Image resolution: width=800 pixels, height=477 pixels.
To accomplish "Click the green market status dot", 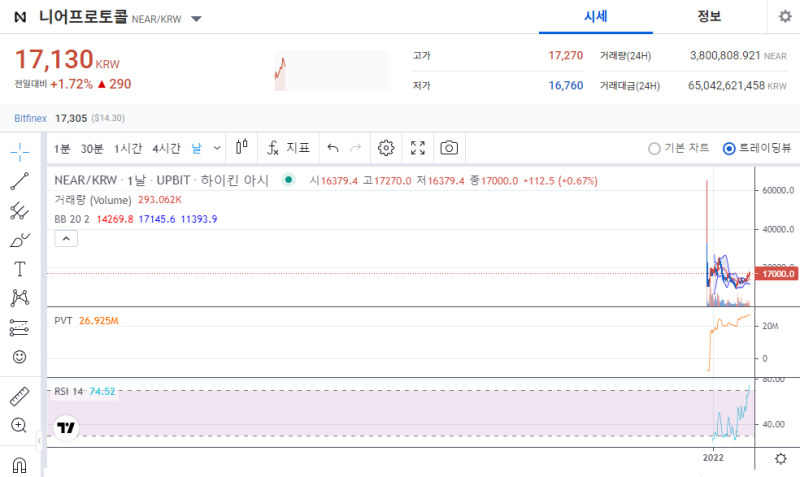I will pyautogui.click(x=289, y=180).
